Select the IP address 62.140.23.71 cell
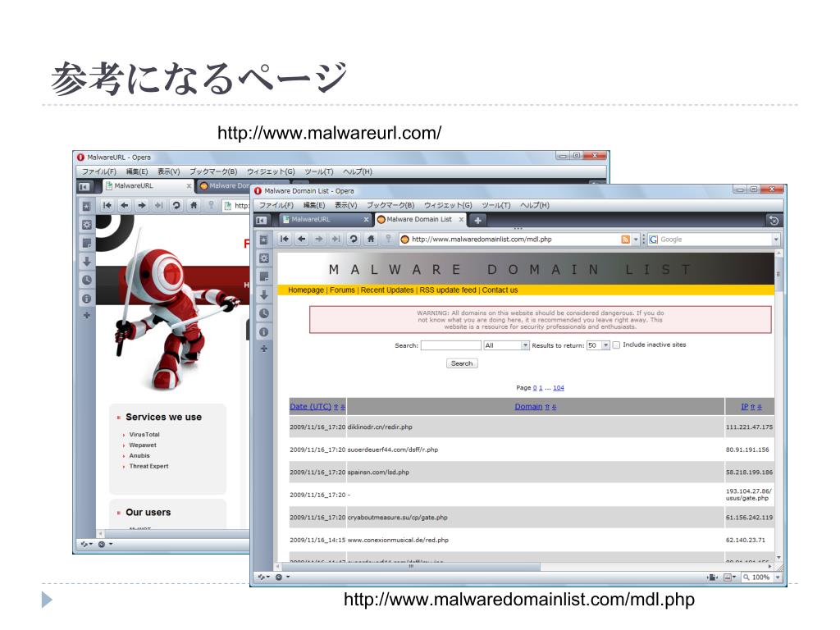840x630 pixels. pyautogui.click(x=746, y=540)
